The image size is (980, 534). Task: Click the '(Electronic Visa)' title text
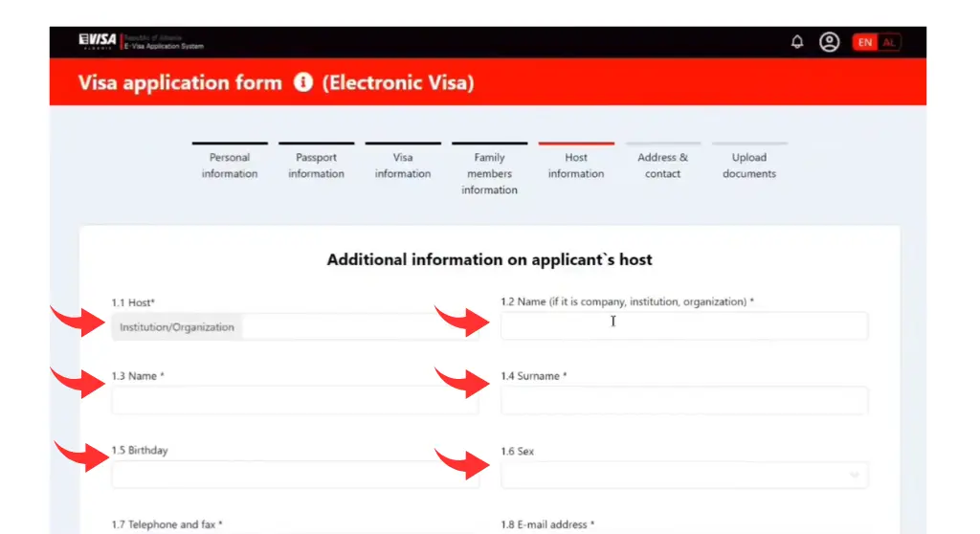pos(398,82)
